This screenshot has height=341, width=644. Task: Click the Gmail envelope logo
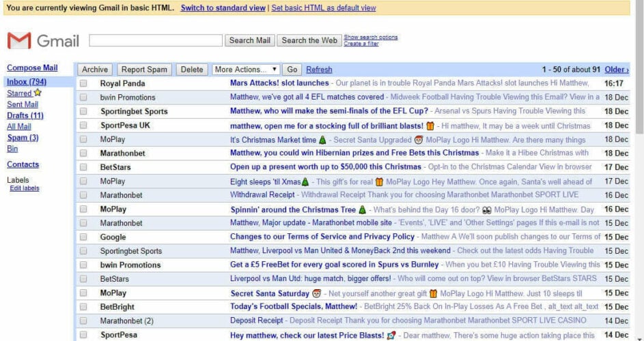19,40
